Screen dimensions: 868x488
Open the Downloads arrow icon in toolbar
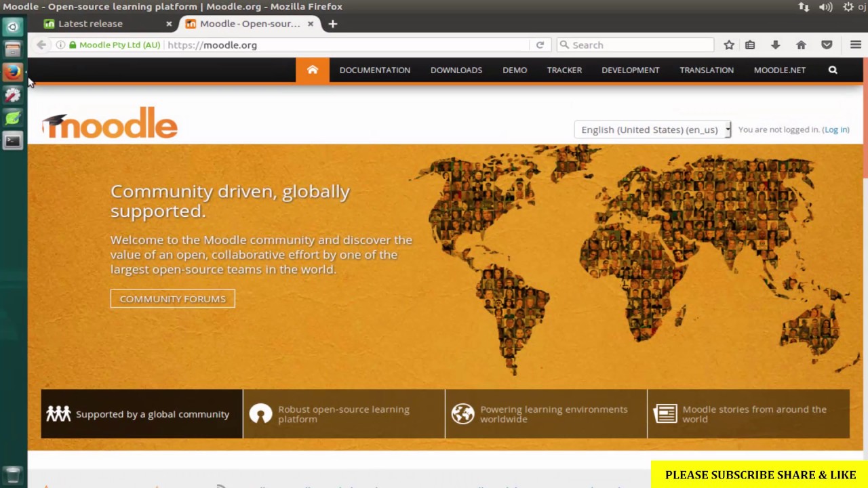point(775,45)
